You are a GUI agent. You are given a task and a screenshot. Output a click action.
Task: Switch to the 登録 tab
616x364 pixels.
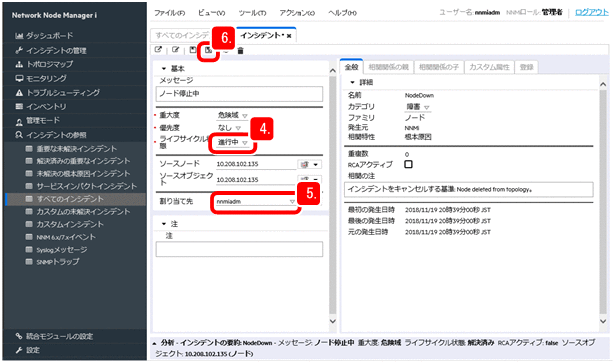[526, 67]
